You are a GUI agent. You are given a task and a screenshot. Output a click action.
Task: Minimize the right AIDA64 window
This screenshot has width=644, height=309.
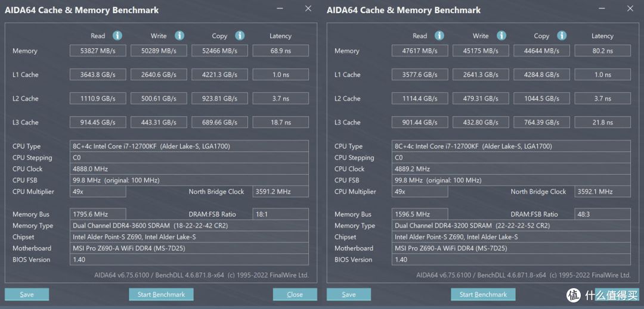pyautogui.click(x=602, y=8)
